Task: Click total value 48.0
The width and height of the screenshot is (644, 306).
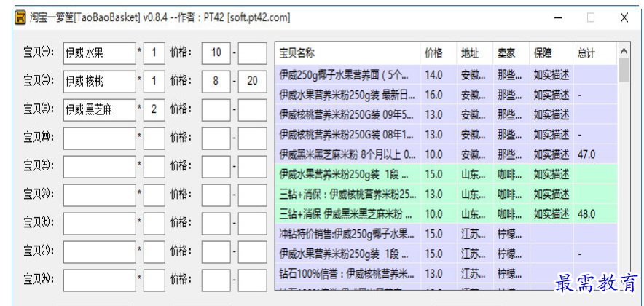Action: (586, 214)
